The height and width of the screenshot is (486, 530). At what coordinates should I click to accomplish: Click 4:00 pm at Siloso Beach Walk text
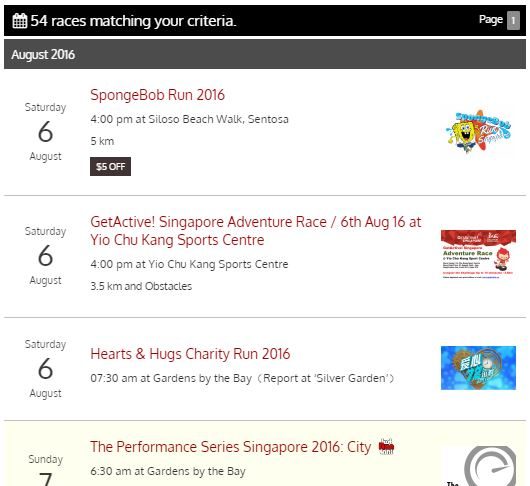tap(189, 119)
